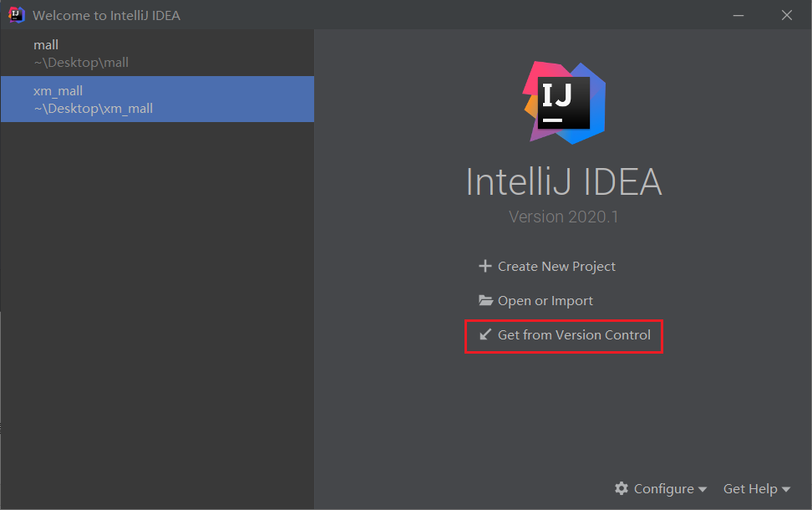Choose Open or Import

545,301
